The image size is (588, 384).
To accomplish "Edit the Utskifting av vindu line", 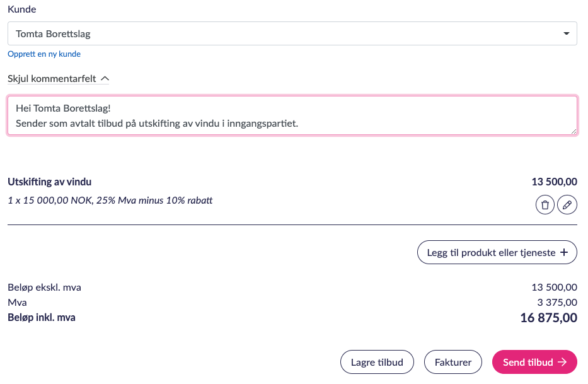I will point(567,205).
